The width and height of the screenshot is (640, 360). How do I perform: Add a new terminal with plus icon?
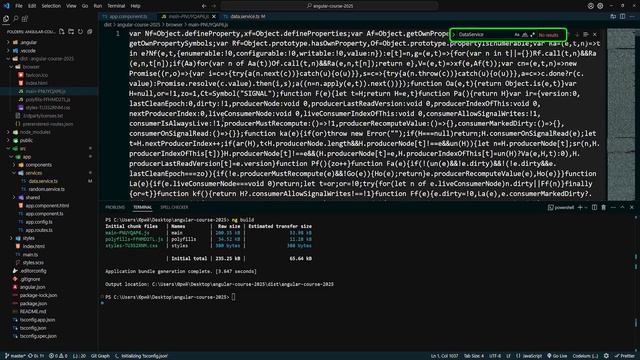pos(580,207)
